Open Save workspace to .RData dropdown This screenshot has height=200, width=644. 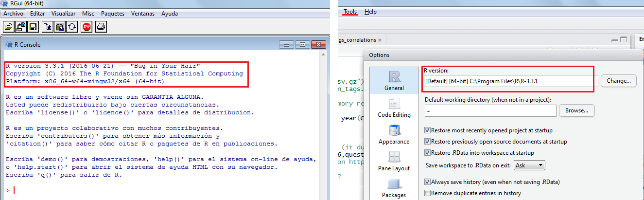tap(529, 165)
